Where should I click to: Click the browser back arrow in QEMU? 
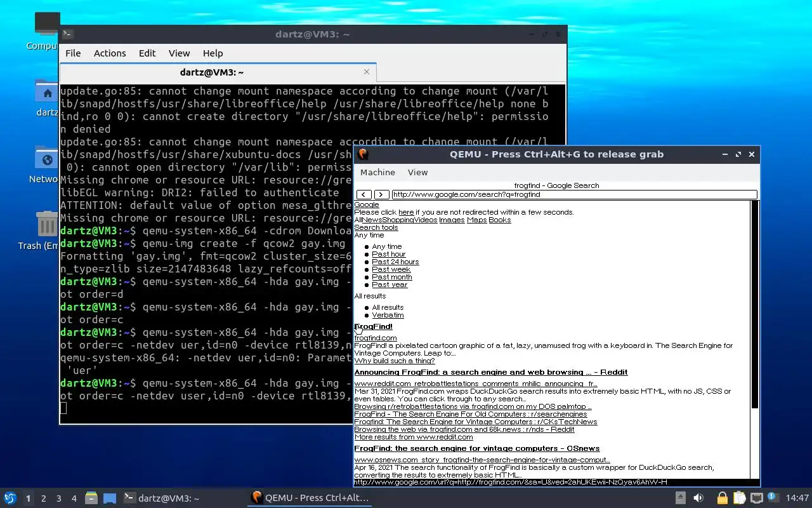tap(364, 194)
